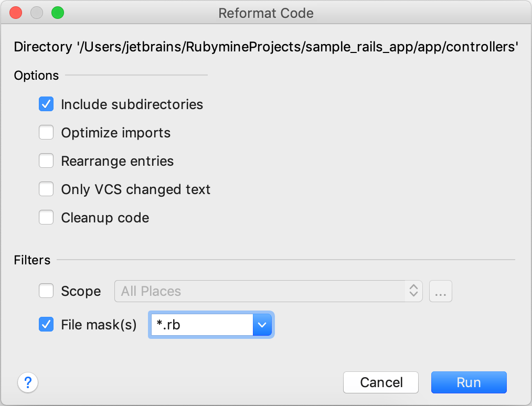Uncheck the File mask(s) filter
532x406 pixels.
[x=46, y=324]
